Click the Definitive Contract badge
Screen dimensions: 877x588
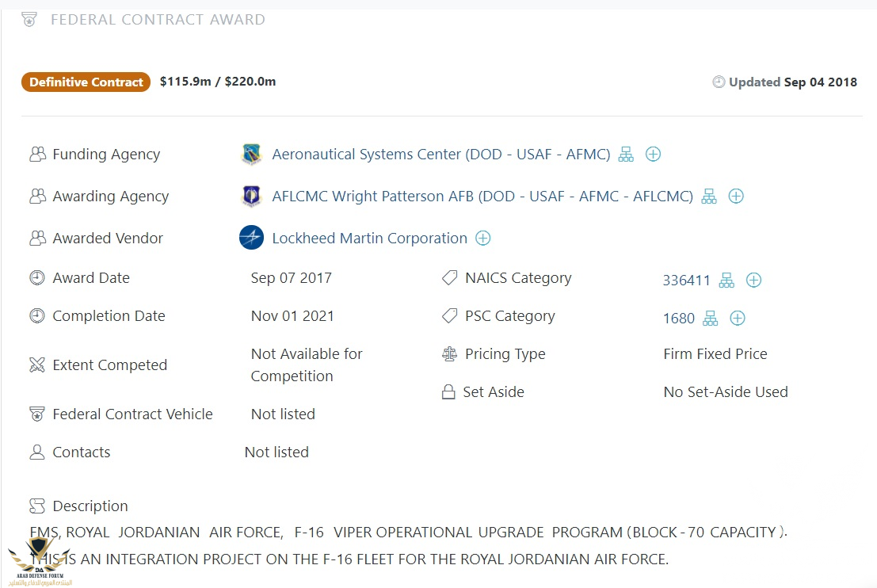coord(86,82)
